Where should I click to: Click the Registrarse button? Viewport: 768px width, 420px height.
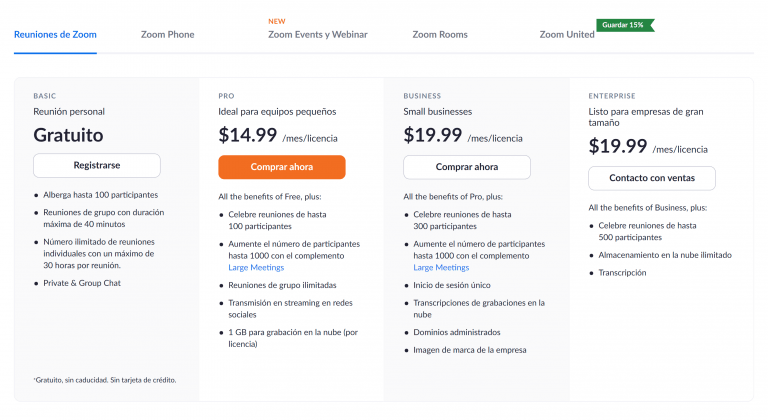[97, 166]
